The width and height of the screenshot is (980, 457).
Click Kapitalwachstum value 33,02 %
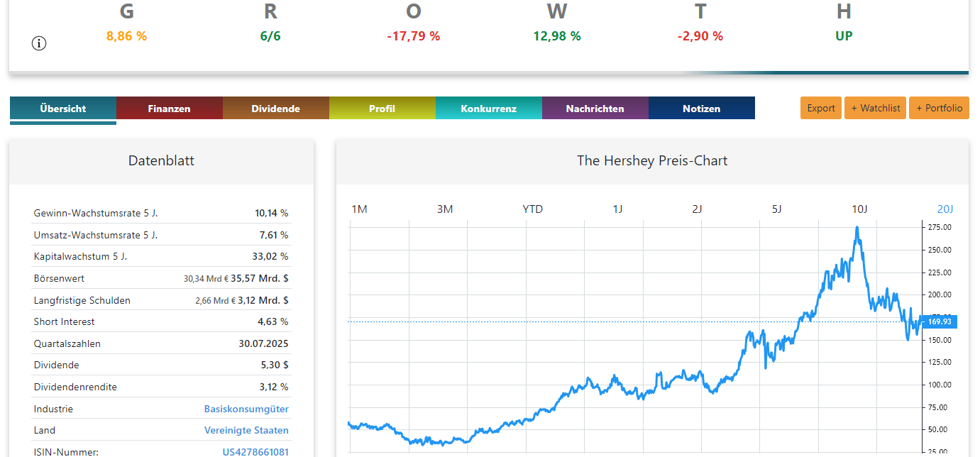click(272, 256)
